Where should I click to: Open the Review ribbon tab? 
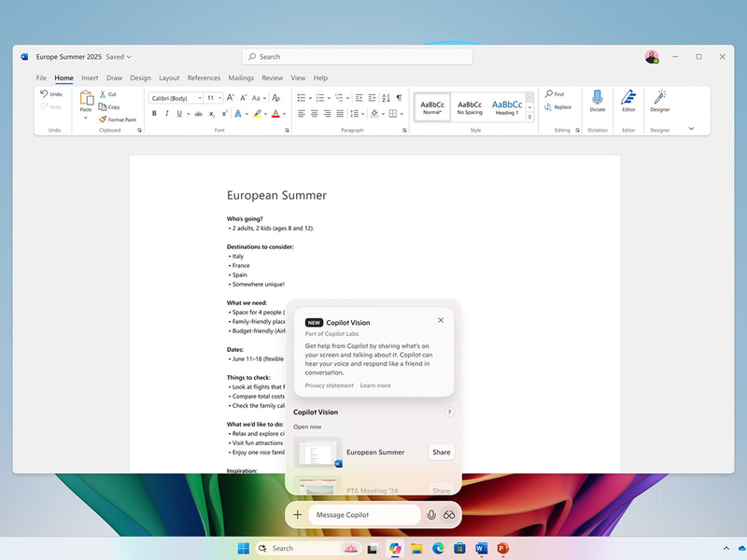pyautogui.click(x=272, y=78)
